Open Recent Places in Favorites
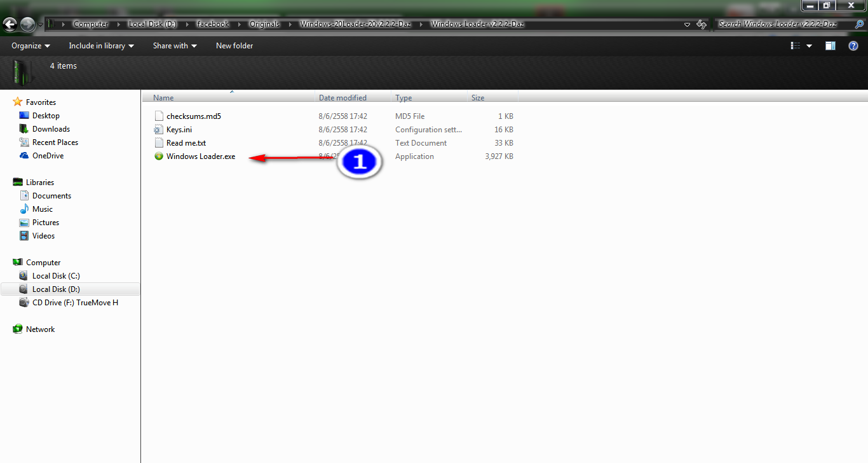The width and height of the screenshot is (868, 463). 55,142
